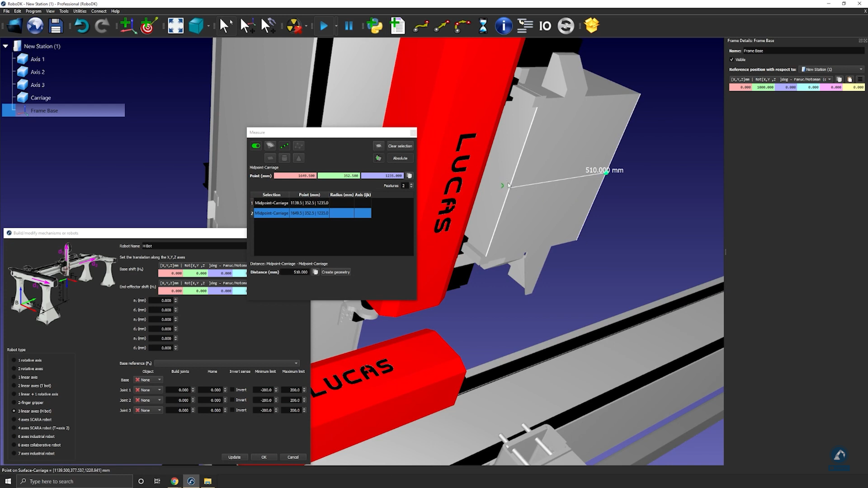Open the Utilities menu
The image size is (868, 488).
80,11
